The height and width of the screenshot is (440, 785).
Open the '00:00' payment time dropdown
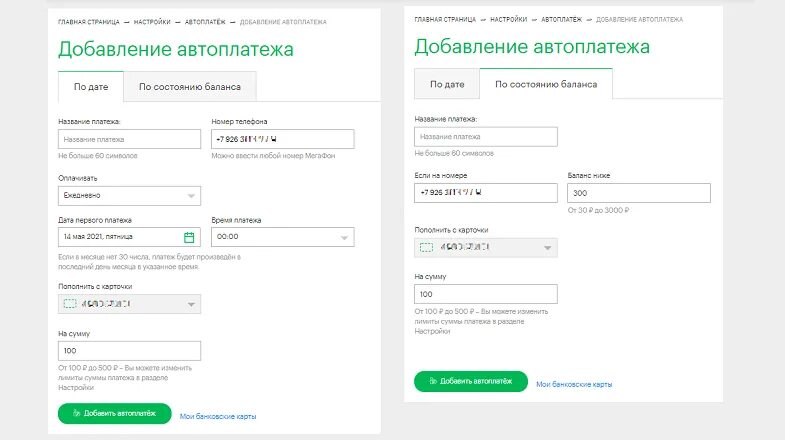click(282, 237)
